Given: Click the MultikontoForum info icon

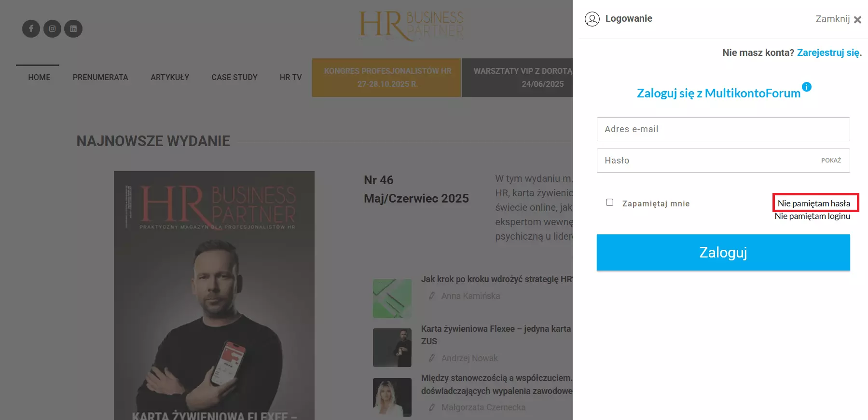Looking at the screenshot, I should [807, 87].
